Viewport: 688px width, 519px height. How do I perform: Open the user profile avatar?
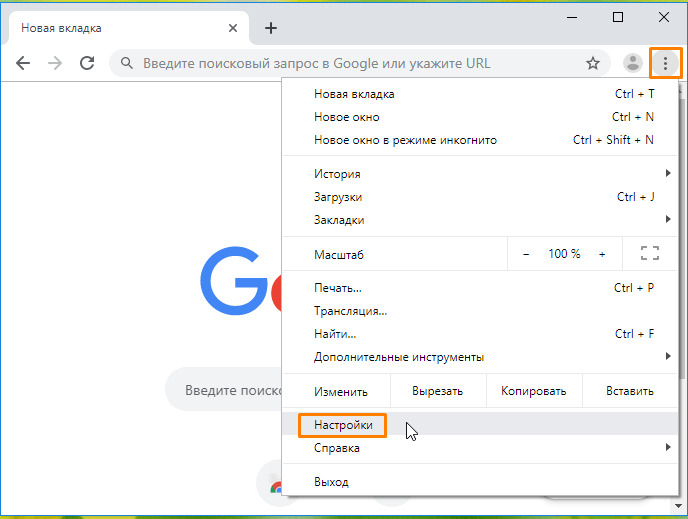[x=633, y=63]
